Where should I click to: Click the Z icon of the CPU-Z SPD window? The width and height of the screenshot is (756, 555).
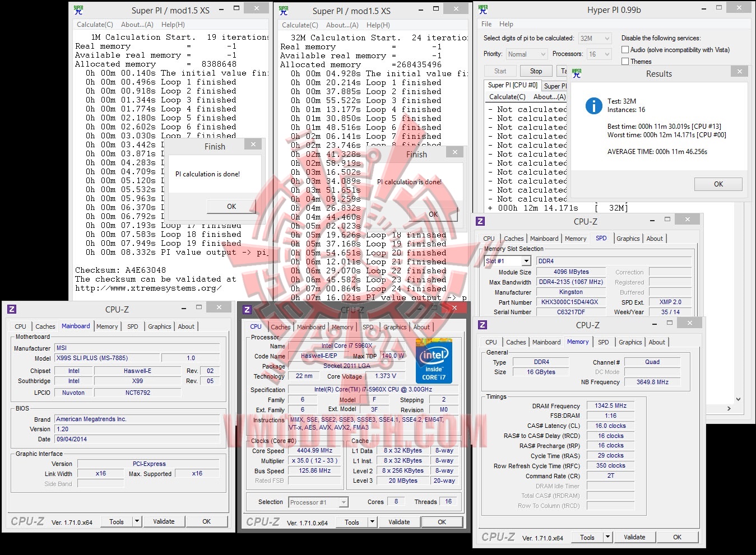pos(480,221)
